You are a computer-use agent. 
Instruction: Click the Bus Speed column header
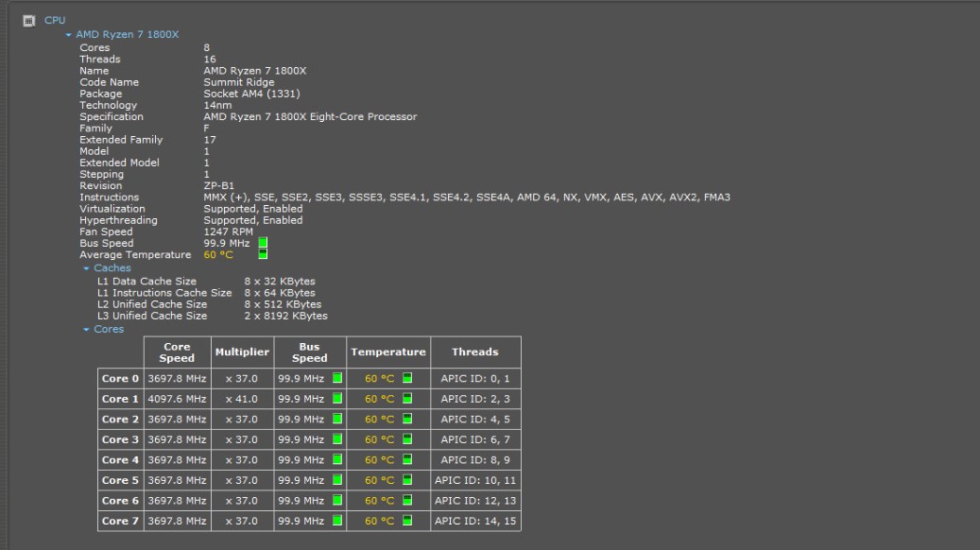[x=309, y=352]
